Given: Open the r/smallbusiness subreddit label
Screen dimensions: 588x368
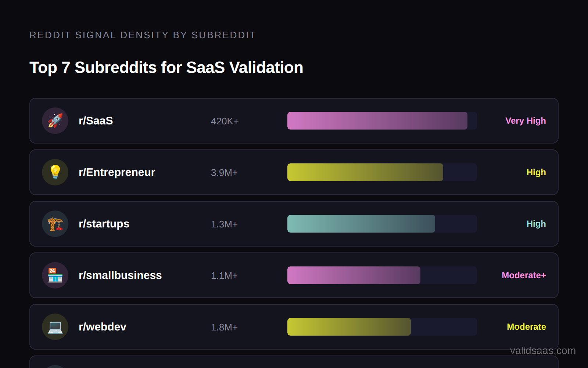Looking at the screenshot, I should pos(121,275).
